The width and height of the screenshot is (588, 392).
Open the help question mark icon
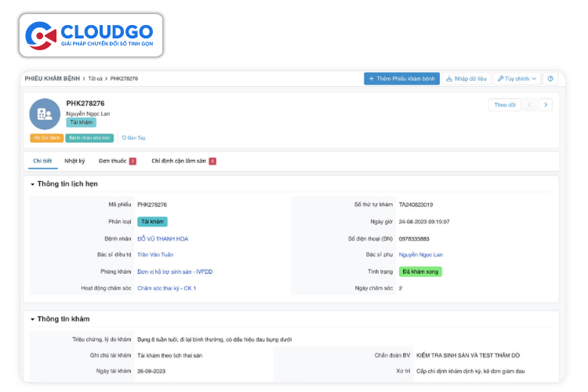click(x=550, y=78)
